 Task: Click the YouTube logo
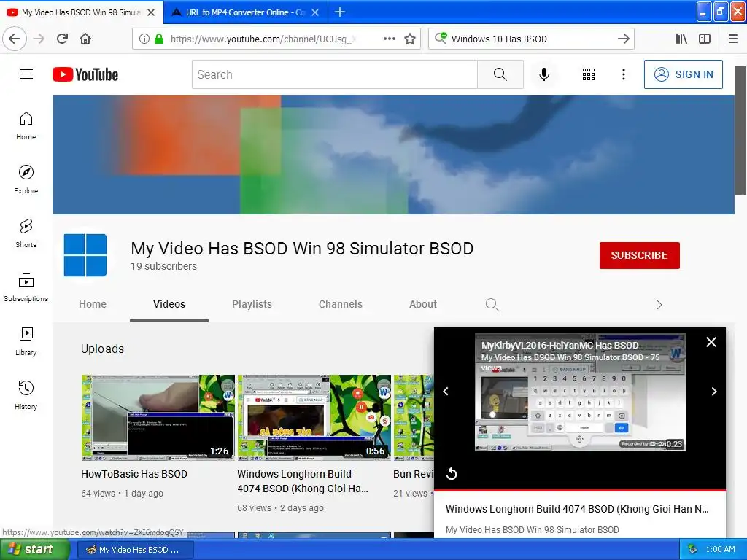coord(85,75)
